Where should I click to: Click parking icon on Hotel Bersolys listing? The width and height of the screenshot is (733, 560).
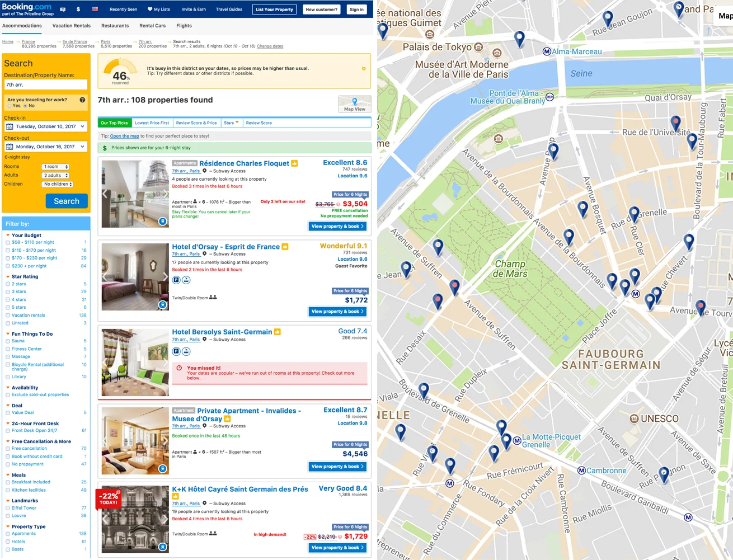[176, 351]
